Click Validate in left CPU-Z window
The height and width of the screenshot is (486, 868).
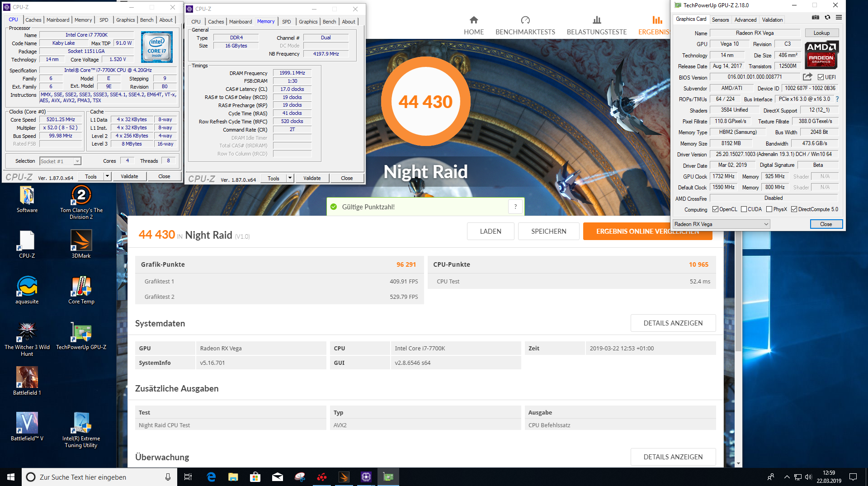point(129,176)
